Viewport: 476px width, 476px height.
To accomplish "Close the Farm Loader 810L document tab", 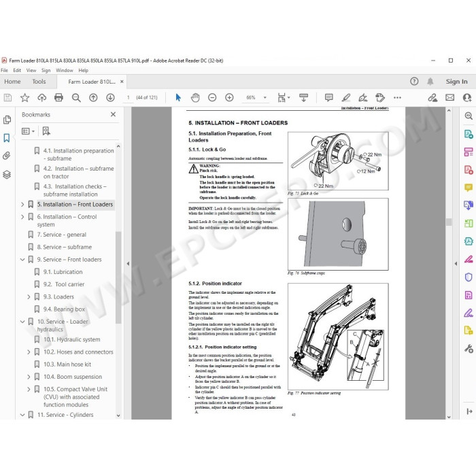I will pyautogui.click(x=122, y=82).
